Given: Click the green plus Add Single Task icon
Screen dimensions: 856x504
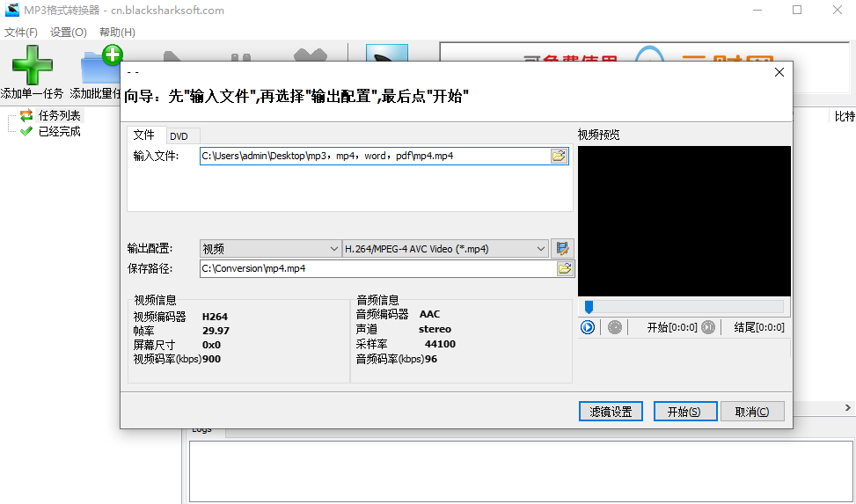Looking at the screenshot, I should tap(32, 65).
